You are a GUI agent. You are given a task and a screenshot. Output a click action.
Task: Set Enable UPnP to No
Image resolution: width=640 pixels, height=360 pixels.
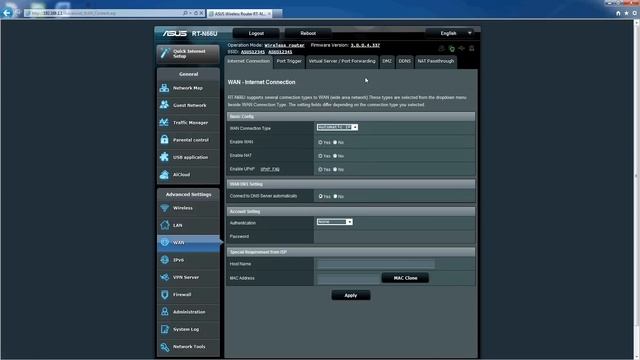335,169
